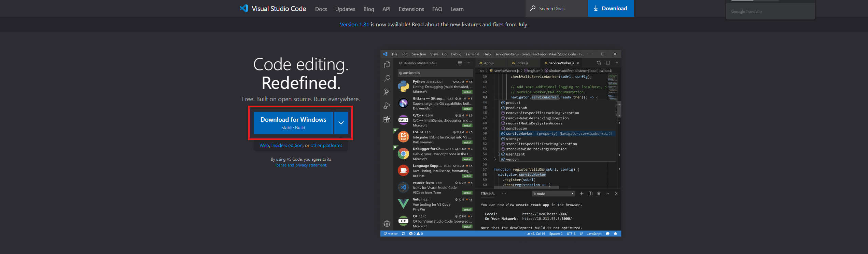Open the Run and Debug activity icon
The width and height of the screenshot is (868, 254).
(x=387, y=106)
